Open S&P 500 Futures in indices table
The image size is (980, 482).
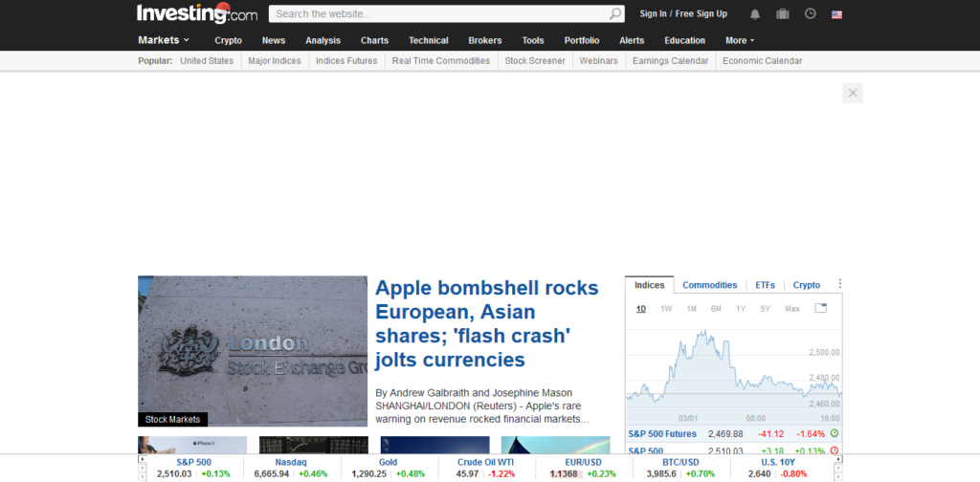662,433
